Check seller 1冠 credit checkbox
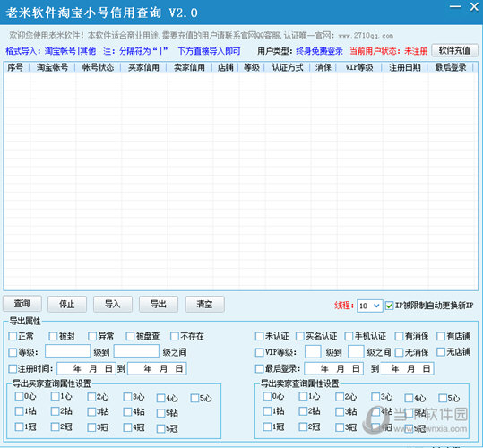Viewport: 483px width, 448px height. tap(267, 426)
